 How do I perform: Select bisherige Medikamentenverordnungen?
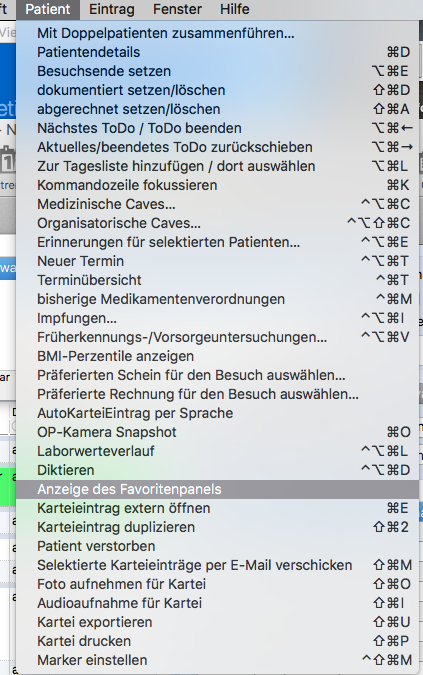[217, 299]
